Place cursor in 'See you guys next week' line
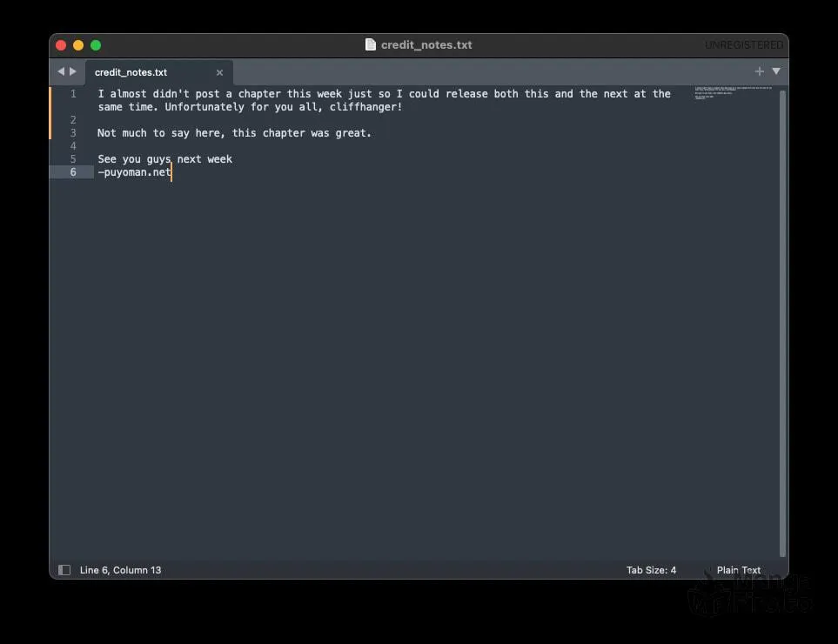The height and width of the screenshot is (644, 838). pos(165,159)
